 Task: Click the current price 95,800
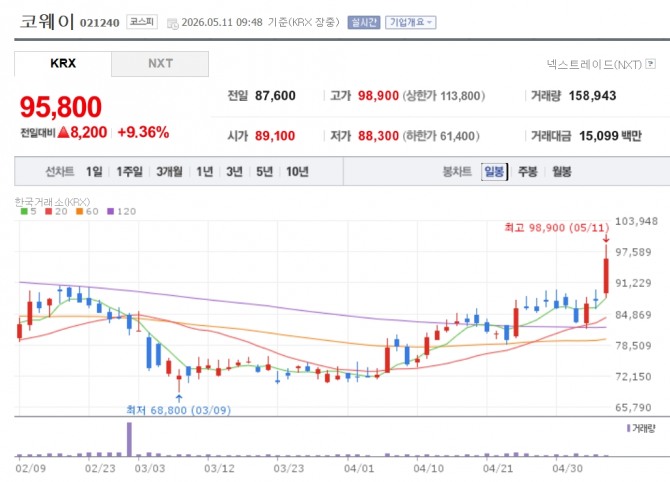[x=61, y=107]
